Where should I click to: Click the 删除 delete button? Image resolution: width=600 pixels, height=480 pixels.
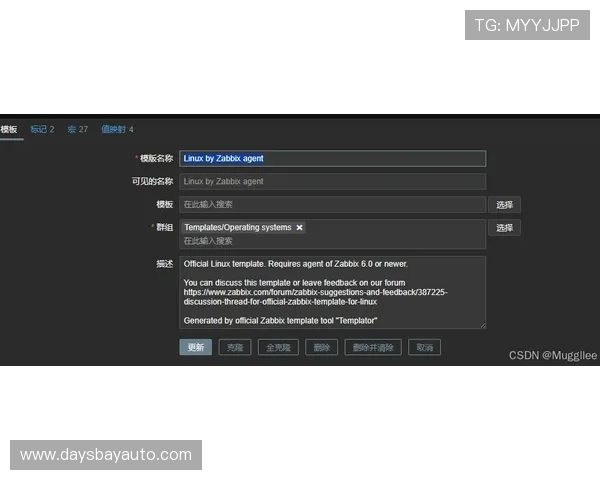(321, 347)
